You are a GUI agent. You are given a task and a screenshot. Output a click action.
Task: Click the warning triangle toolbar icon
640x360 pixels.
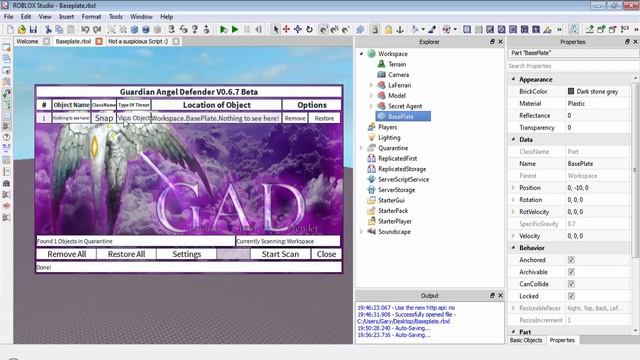coord(547,29)
